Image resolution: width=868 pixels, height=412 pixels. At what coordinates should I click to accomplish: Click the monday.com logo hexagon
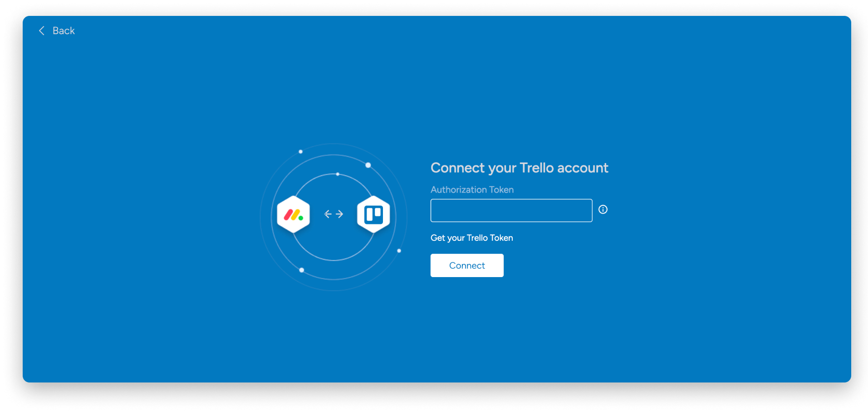(x=294, y=214)
